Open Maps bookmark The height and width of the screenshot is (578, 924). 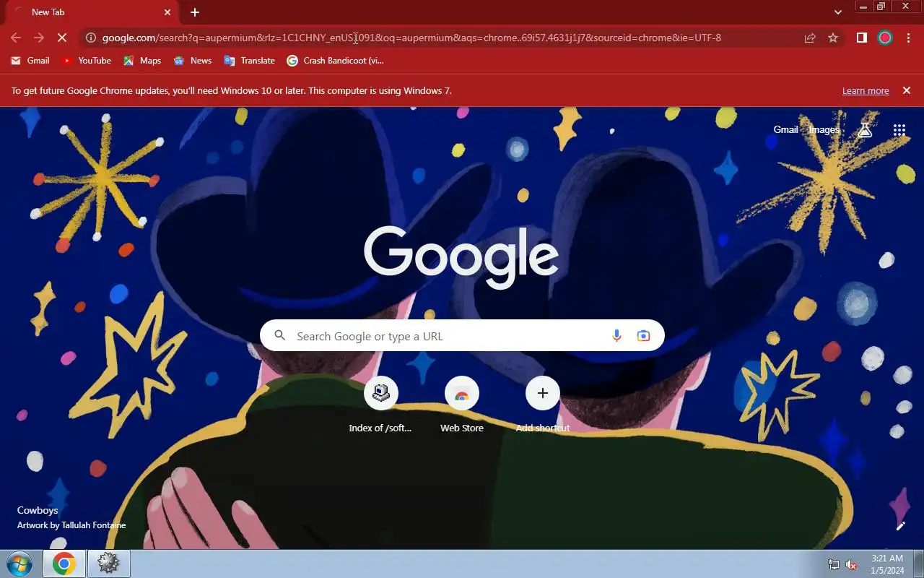coord(142,61)
